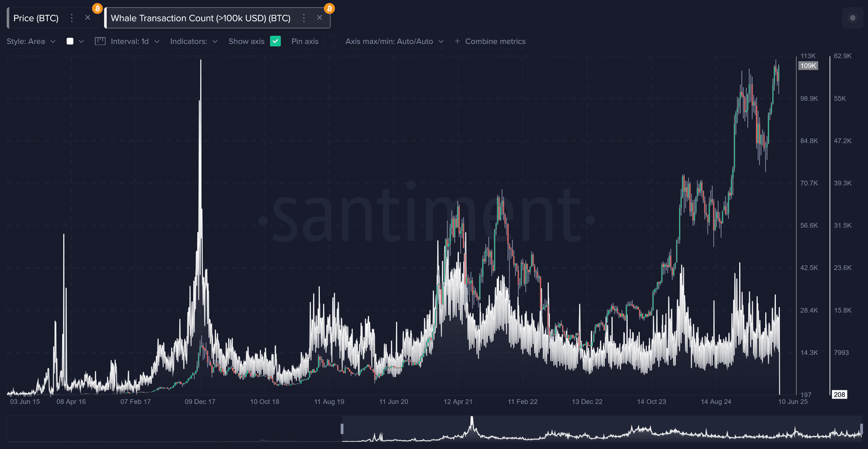This screenshot has height=449, width=868.
Task: Click Bitcoin badge on Whale Transaction tab
Action: pos(329,8)
